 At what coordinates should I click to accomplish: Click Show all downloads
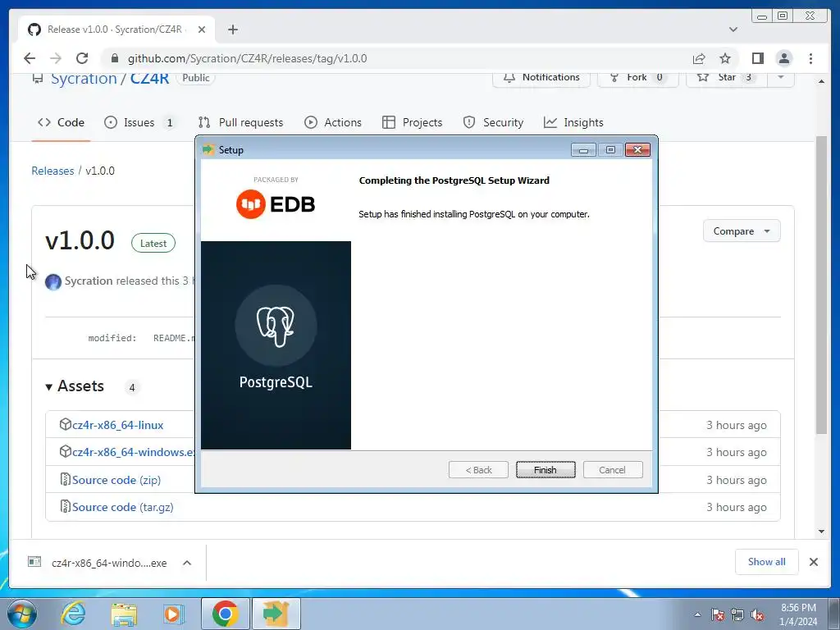(x=767, y=561)
